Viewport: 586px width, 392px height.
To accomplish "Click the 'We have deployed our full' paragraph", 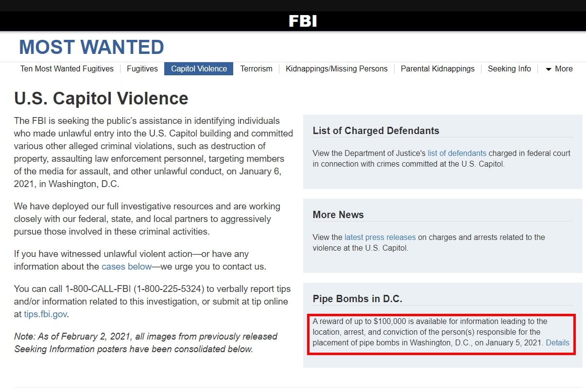I will [x=147, y=219].
